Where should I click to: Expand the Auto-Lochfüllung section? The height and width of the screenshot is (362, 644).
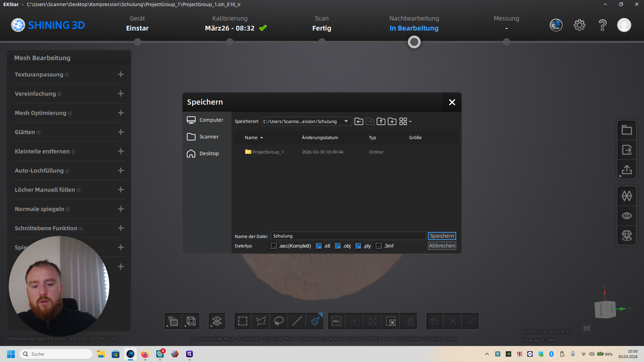tap(121, 171)
